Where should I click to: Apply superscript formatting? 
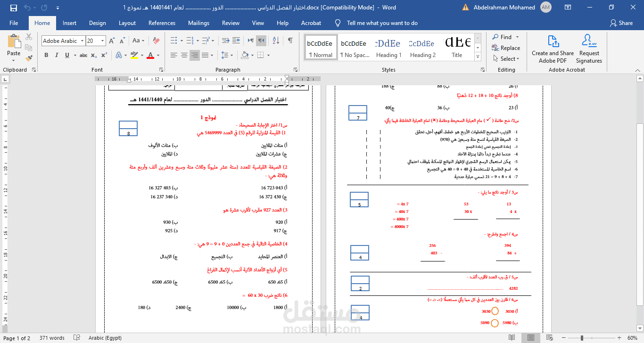pos(104,55)
